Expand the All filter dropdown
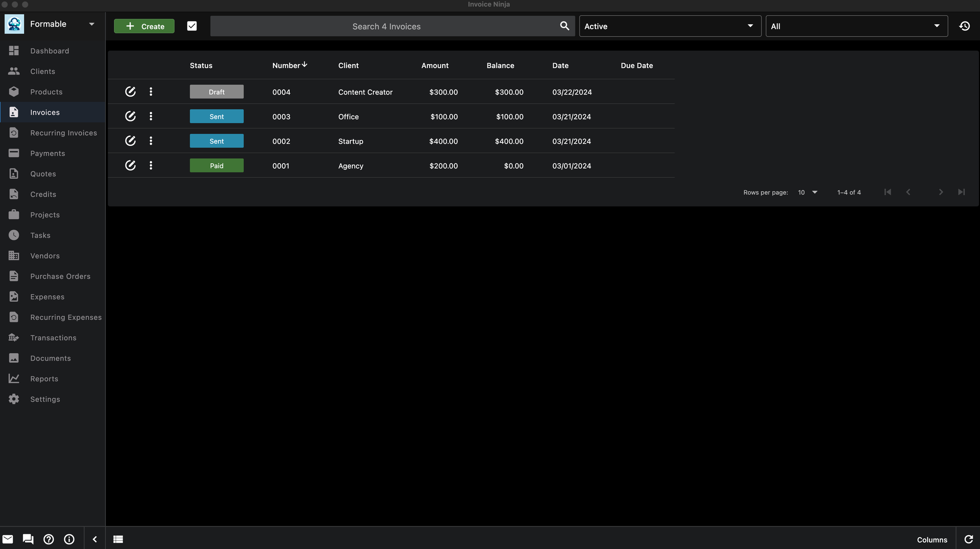The height and width of the screenshot is (549, 980). pos(856,26)
